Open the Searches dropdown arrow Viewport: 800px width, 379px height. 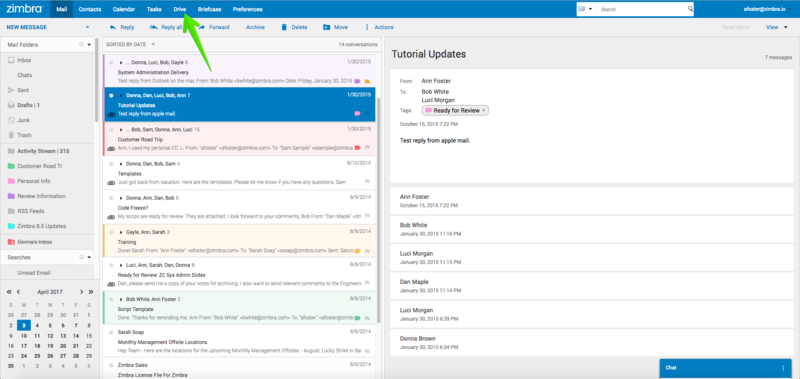(x=89, y=258)
